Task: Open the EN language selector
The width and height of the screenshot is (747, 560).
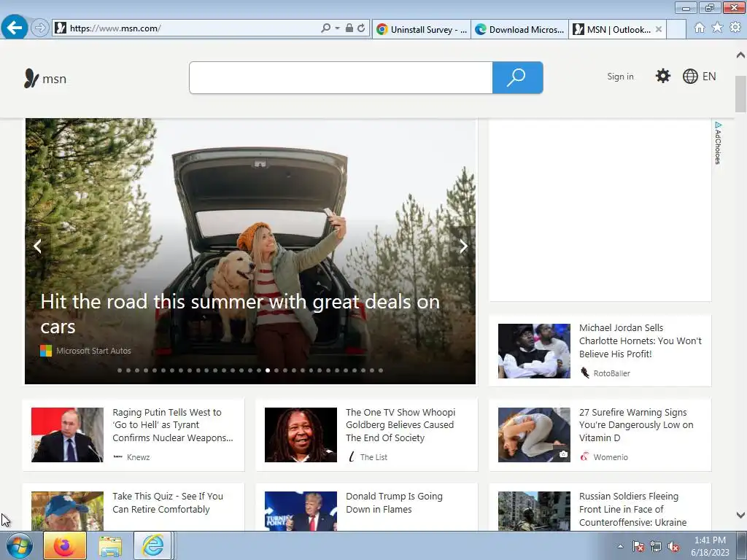Action: [699, 76]
